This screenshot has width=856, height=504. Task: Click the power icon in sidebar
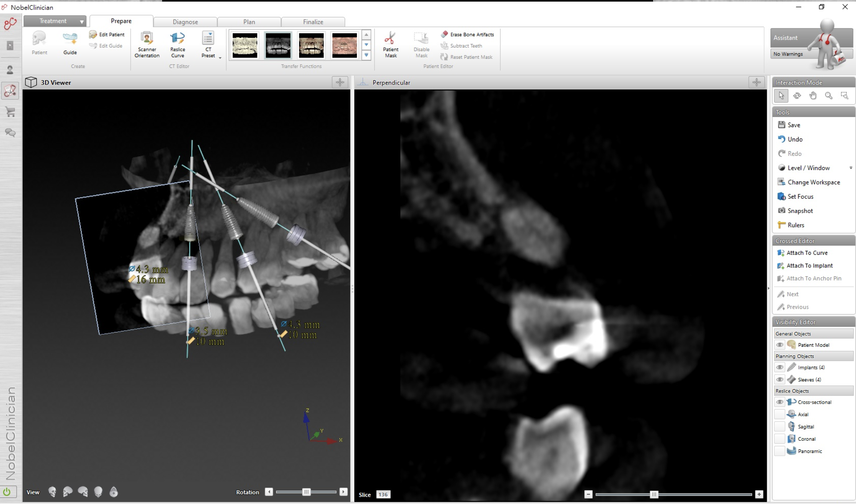7,492
